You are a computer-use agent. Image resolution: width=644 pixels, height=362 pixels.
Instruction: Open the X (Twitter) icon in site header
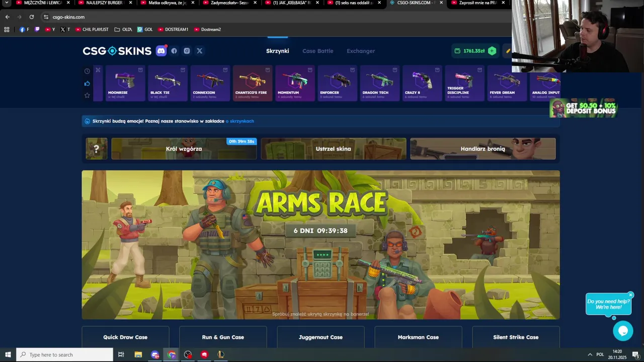click(200, 51)
